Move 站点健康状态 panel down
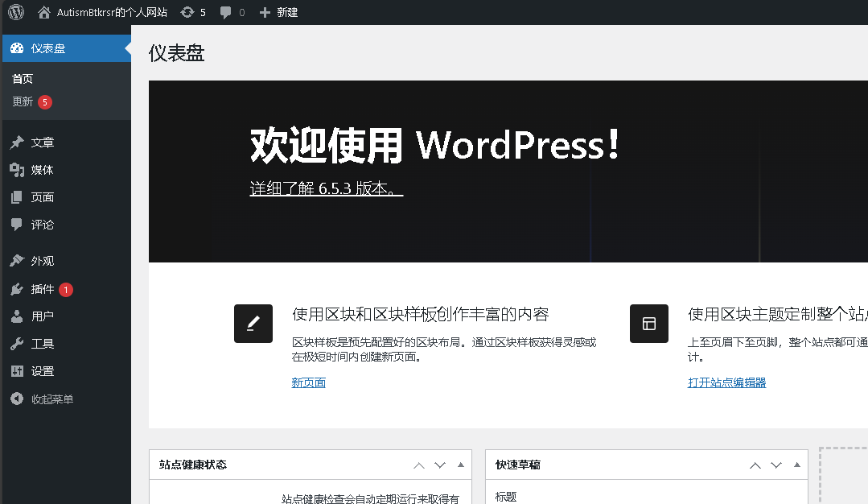 [440, 465]
